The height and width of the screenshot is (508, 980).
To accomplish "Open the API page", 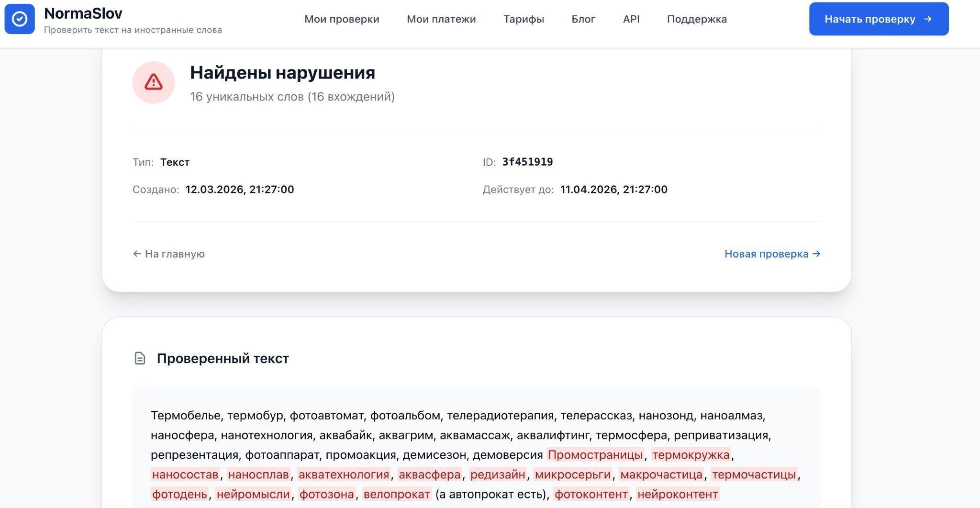I will [x=631, y=19].
